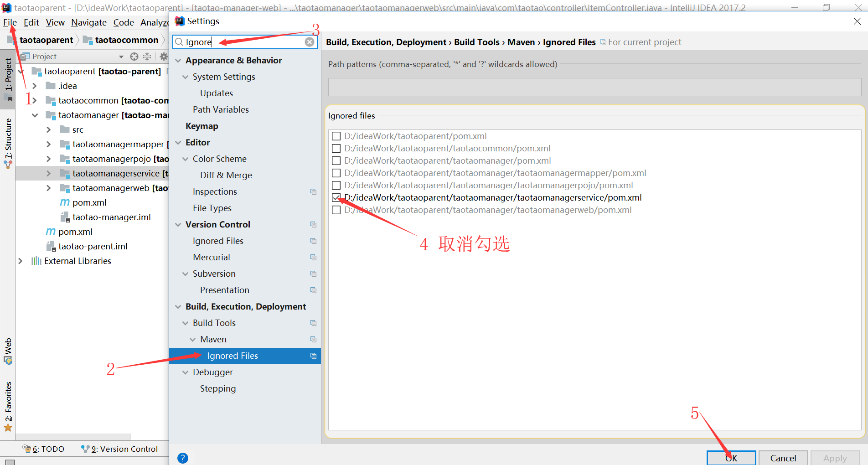Screen dimensions: 868x465
Task: Collapse the Editor section
Action: [178, 143]
